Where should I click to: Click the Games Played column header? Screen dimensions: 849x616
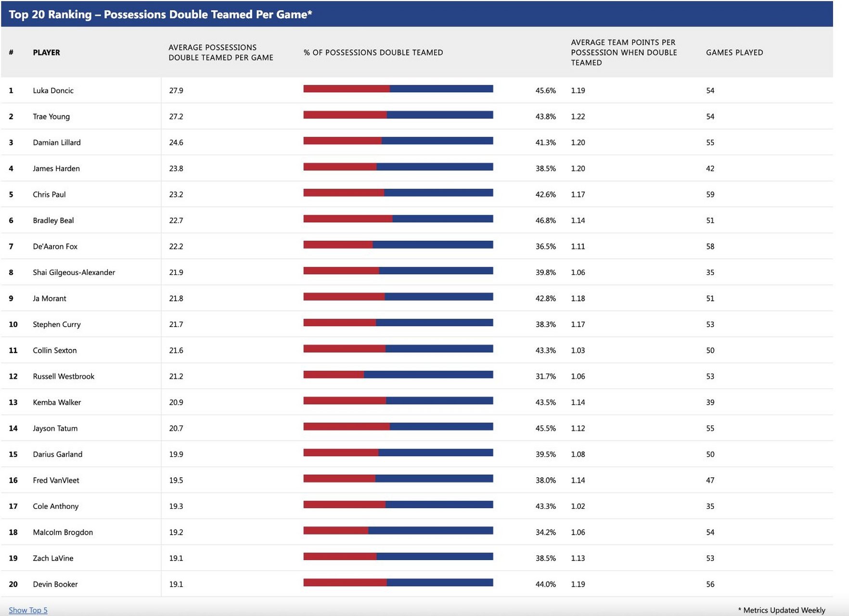click(734, 52)
